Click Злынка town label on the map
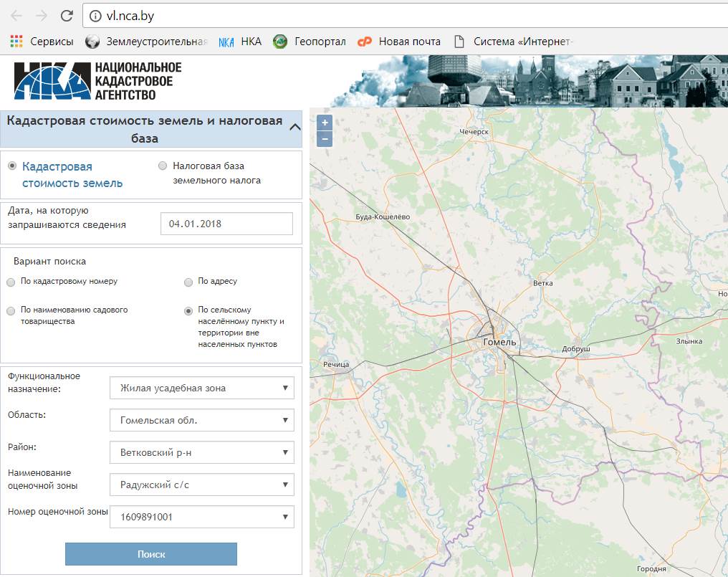This screenshot has width=728, height=577. [x=689, y=341]
